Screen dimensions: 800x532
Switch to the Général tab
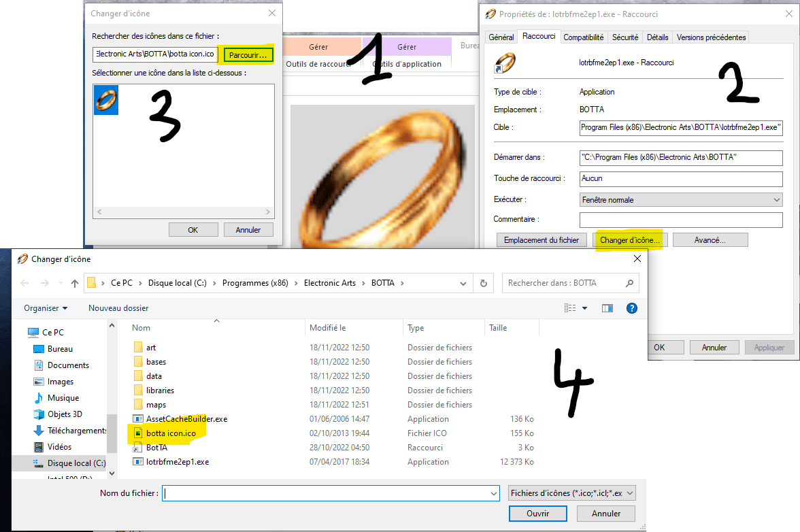tap(501, 37)
